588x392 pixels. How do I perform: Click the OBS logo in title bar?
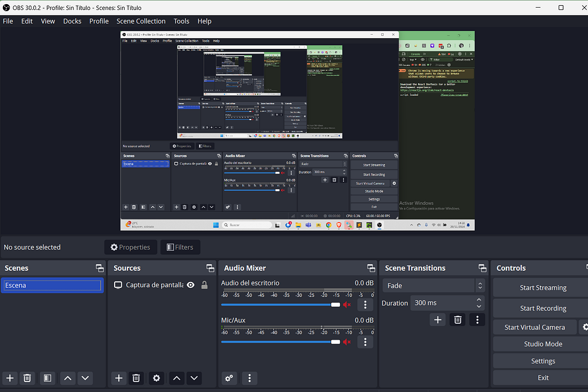click(6, 8)
